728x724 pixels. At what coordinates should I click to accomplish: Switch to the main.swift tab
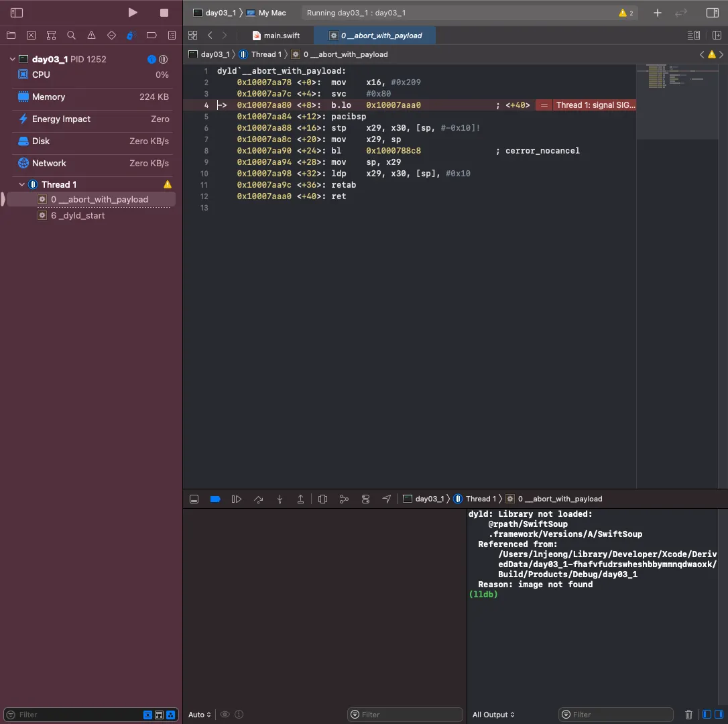pyautogui.click(x=276, y=36)
